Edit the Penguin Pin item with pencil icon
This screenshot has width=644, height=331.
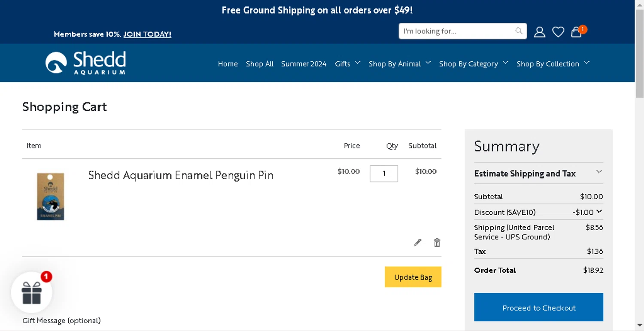pyautogui.click(x=417, y=243)
